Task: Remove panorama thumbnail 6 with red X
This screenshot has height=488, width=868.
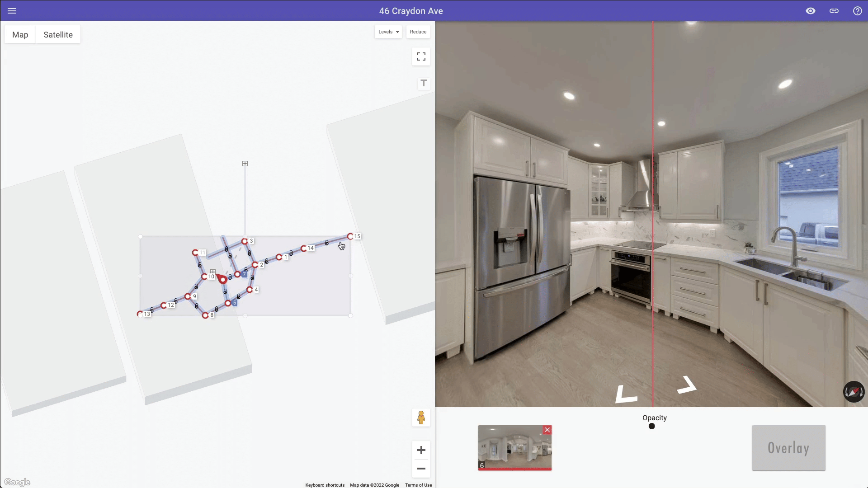Action: pyautogui.click(x=547, y=430)
